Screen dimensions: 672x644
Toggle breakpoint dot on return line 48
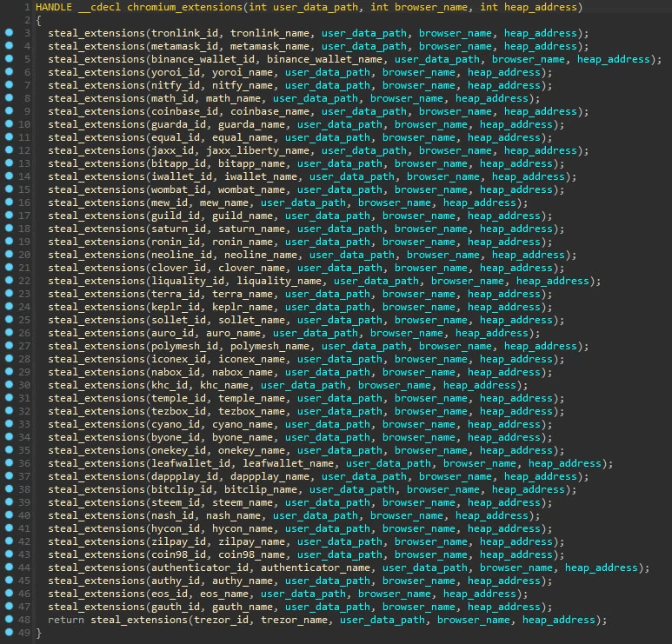tap(10, 620)
